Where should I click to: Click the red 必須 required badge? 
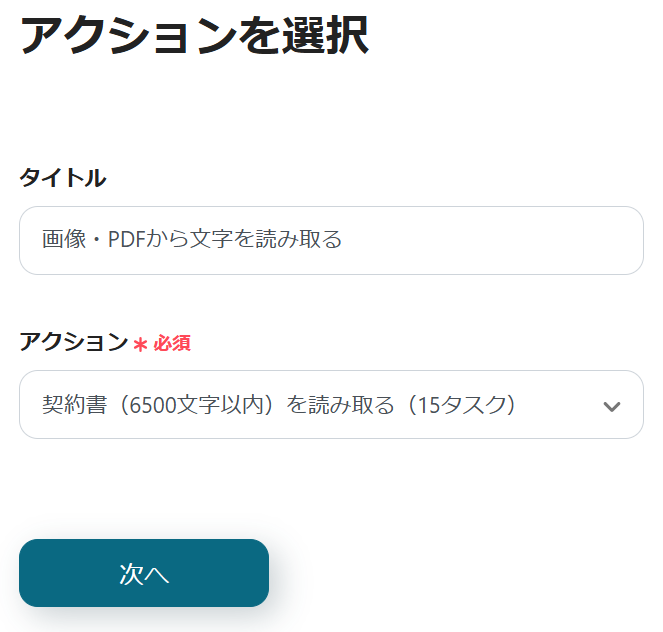(x=171, y=344)
